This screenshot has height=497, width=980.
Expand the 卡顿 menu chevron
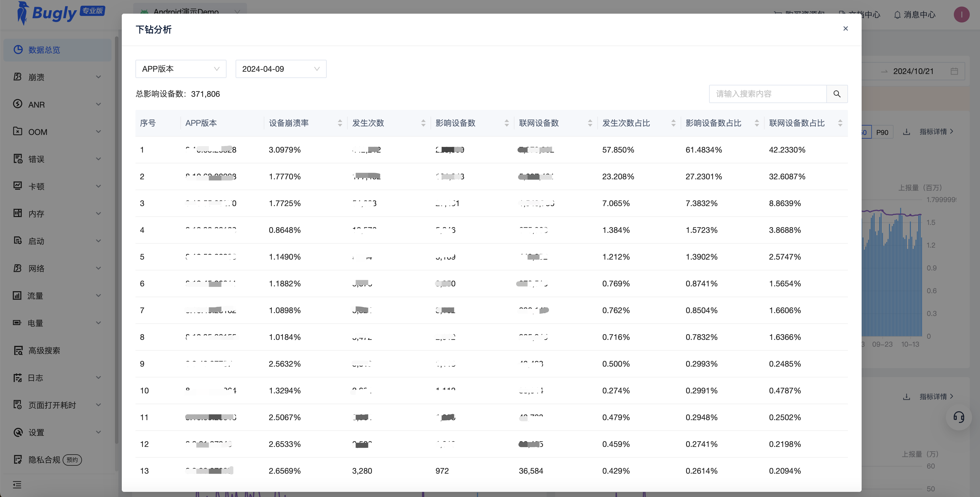pos(98,186)
